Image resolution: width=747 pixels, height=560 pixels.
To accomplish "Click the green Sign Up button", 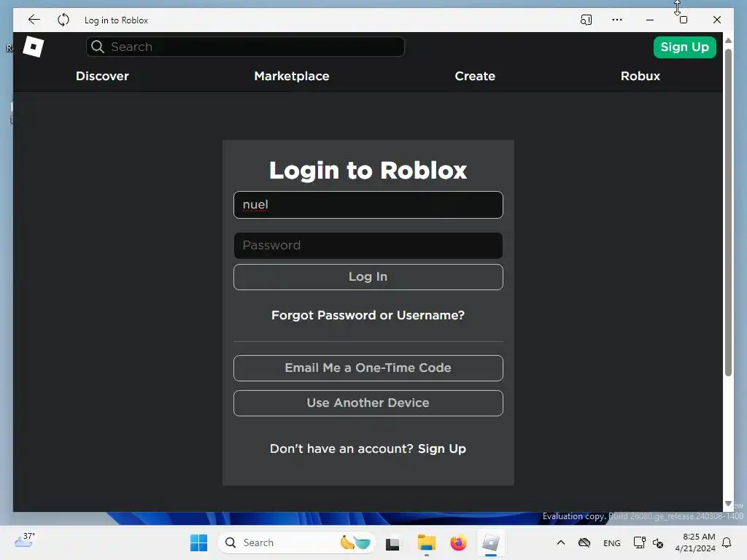I will pyautogui.click(x=684, y=47).
